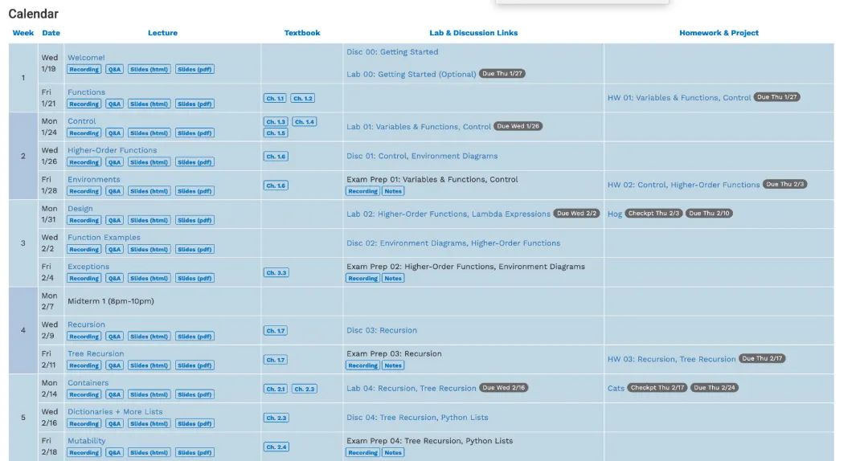
Task: Open Ch. 2.3 in the Containers row
Action: click(305, 389)
